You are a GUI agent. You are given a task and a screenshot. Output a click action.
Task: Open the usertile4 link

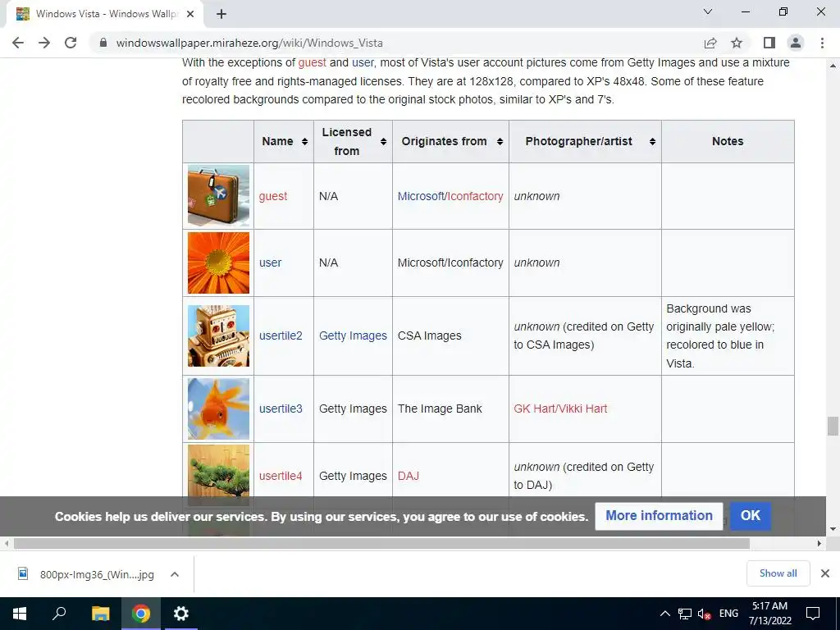[281, 476]
